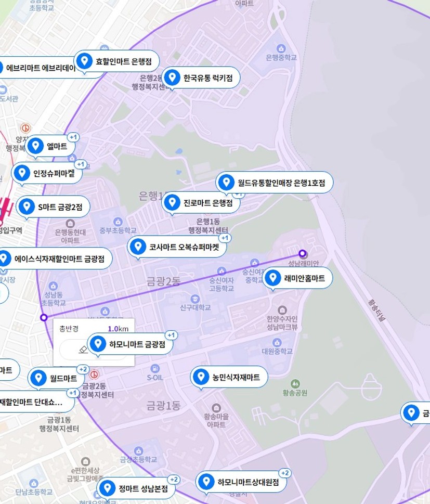This screenshot has width=430, height=504.
Task: Click the 한국유통 럭키점 pin icon
Action: [x=172, y=77]
